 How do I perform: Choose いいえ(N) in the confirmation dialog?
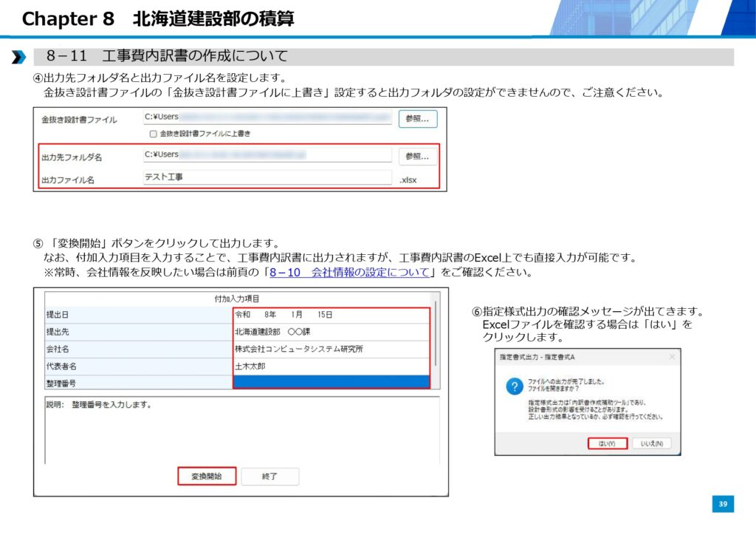pos(651,443)
